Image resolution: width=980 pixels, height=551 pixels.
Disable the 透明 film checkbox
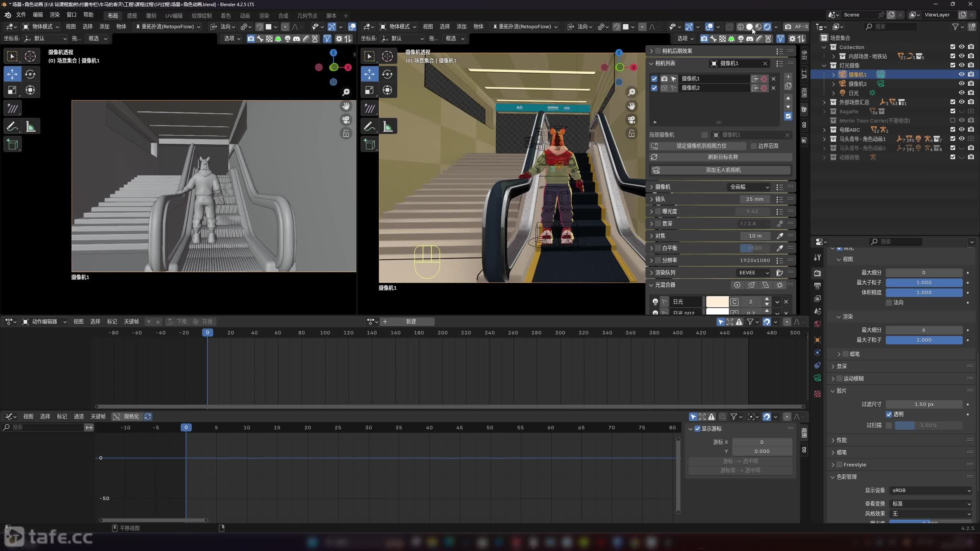tap(889, 414)
